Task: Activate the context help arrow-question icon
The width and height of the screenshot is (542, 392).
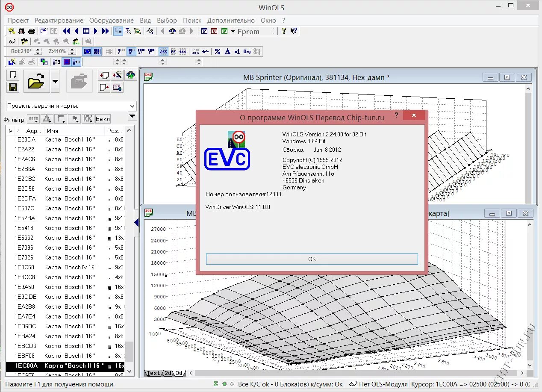Action: click(294, 31)
